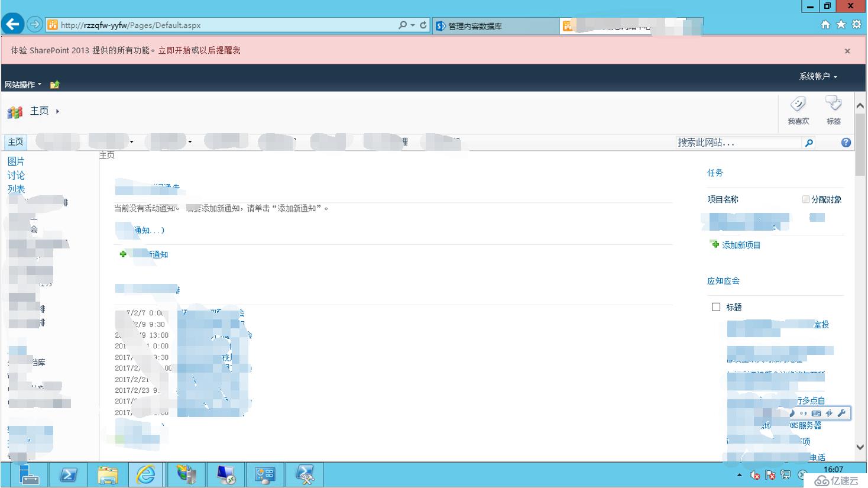Click the 添加新项目 link
The height and width of the screenshot is (488, 868).
point(741,245)
